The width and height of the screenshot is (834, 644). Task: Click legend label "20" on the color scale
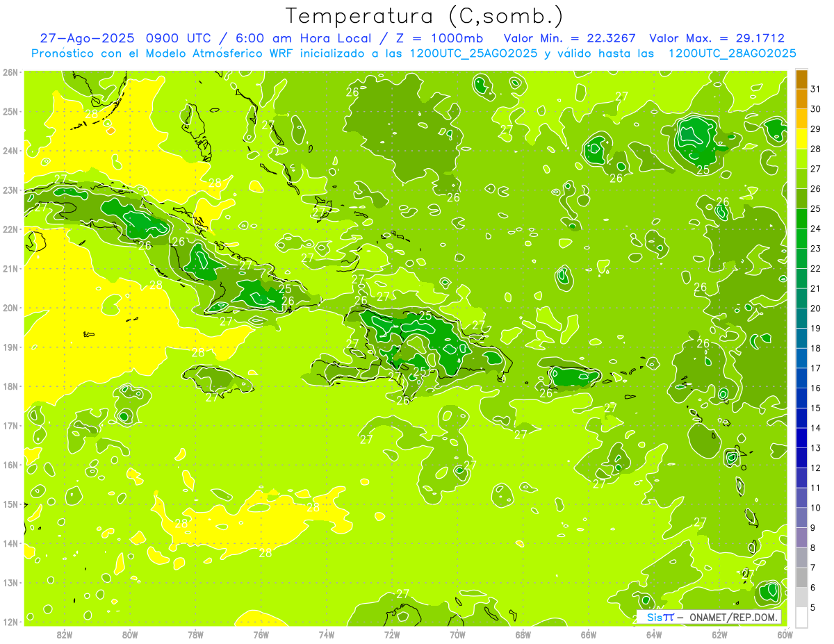[x=816, y=308]
